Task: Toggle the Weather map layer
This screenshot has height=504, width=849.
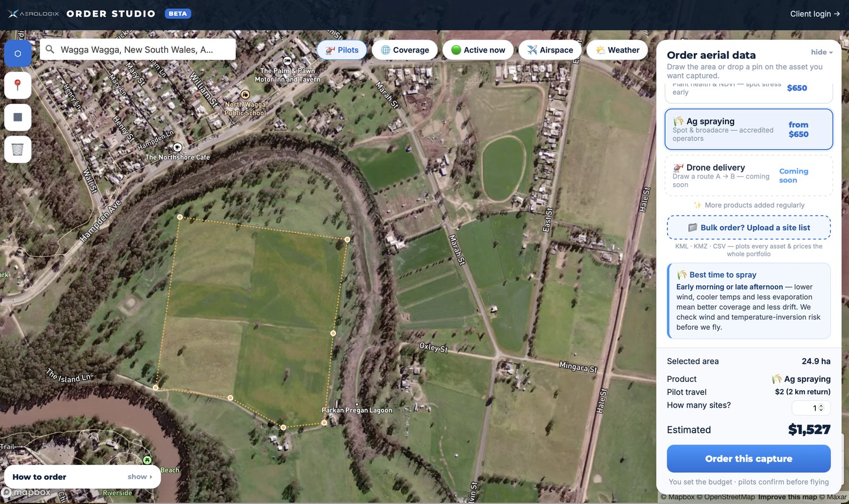Action: coord(617,50)
